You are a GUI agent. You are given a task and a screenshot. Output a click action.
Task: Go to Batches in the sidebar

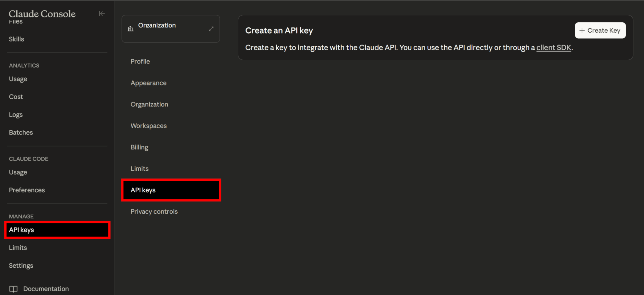coord(21,133)
